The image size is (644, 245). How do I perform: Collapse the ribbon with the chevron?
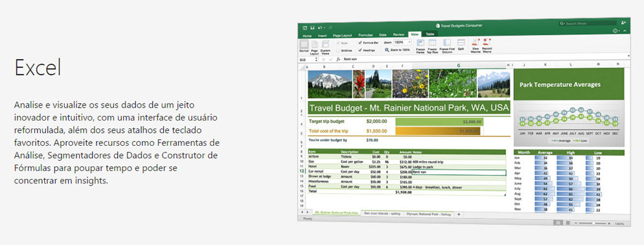coord(625,31)
